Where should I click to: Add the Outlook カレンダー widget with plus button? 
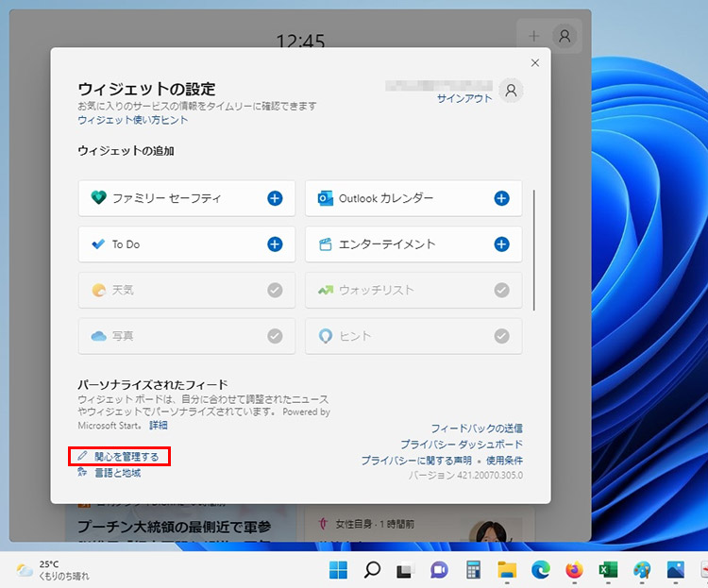click(501, 198)
